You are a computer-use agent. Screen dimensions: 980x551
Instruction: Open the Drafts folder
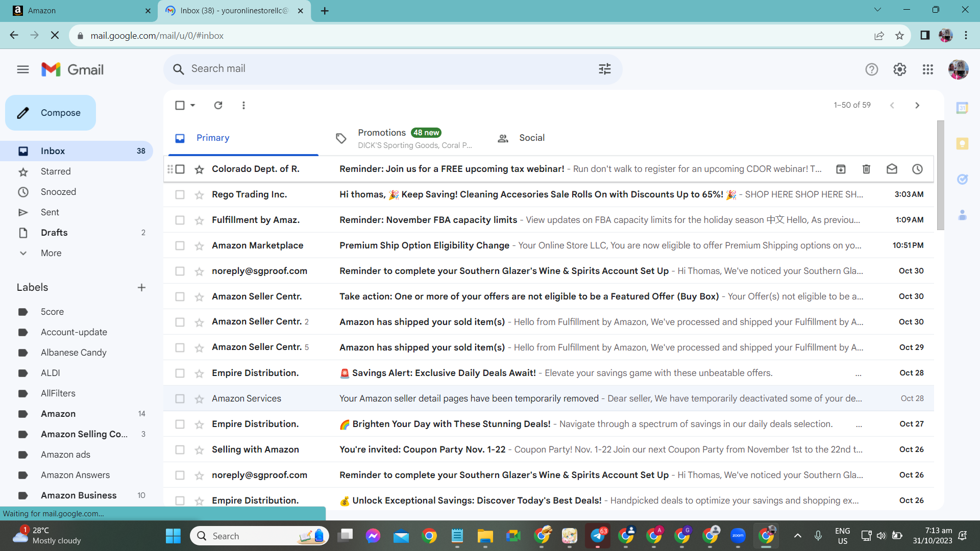[x=77, y=233]
